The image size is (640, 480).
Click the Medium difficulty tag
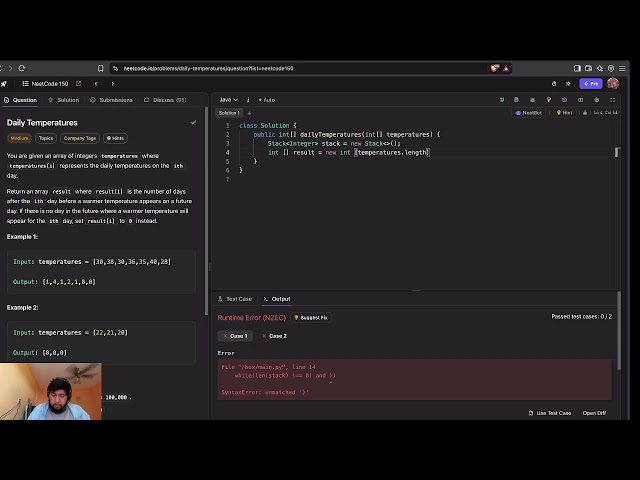[19, 138]
